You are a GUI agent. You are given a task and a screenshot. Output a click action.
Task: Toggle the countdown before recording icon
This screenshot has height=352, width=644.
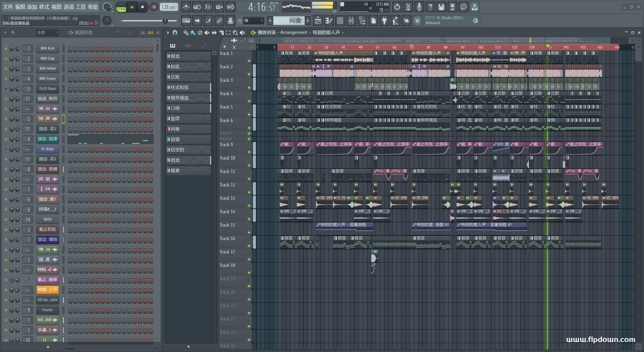tap(208, 7)
